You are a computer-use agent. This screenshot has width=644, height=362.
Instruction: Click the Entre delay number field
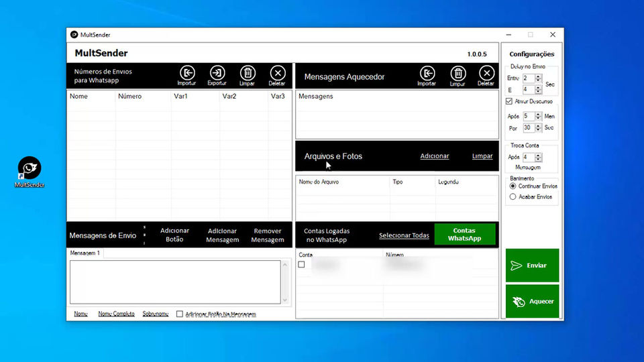coord(529,78)
